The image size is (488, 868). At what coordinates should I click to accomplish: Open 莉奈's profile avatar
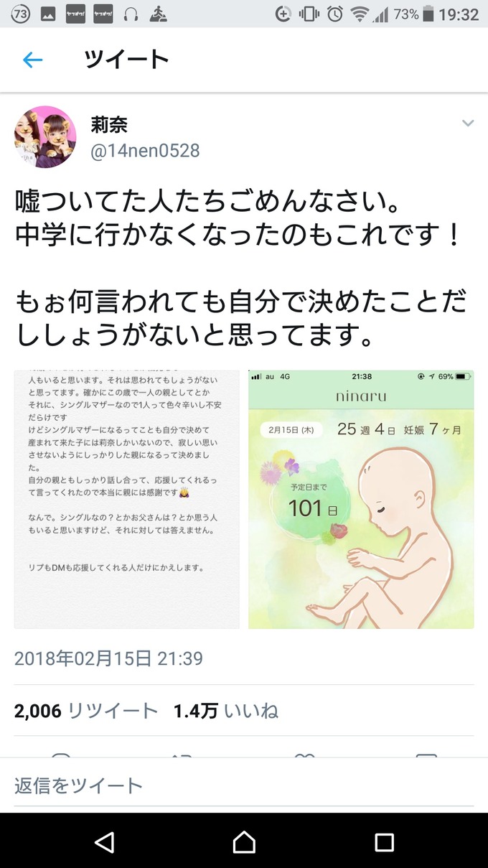pos(45,136)
